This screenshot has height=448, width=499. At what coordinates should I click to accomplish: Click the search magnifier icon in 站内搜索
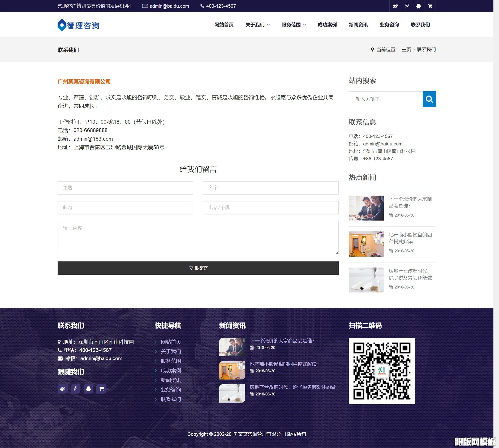point(429,99)
